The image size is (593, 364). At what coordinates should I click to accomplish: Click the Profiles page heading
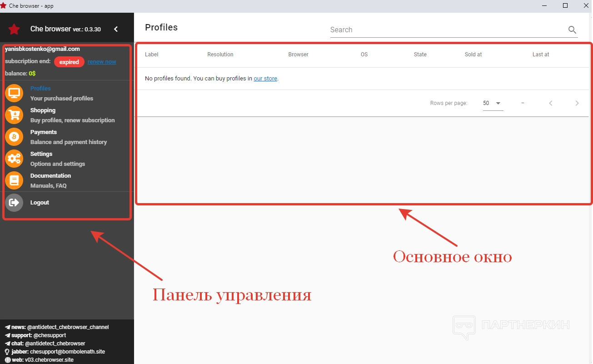pyautogui.click(x=161, y=27)
